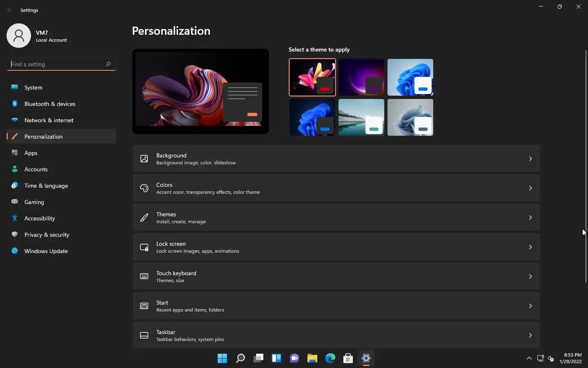Click the muted volume tray icon
This screenshot has height=368, width=588.
(551, 359)
